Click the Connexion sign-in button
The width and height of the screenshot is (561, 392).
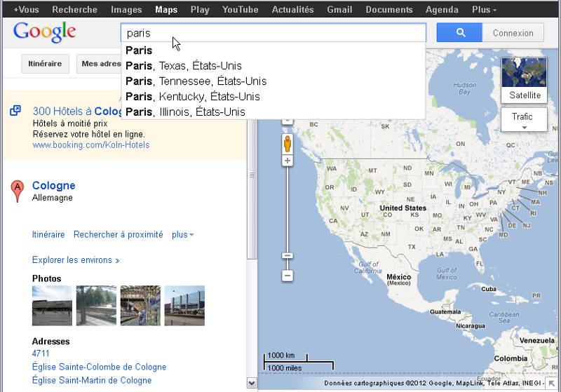[513, 33]
